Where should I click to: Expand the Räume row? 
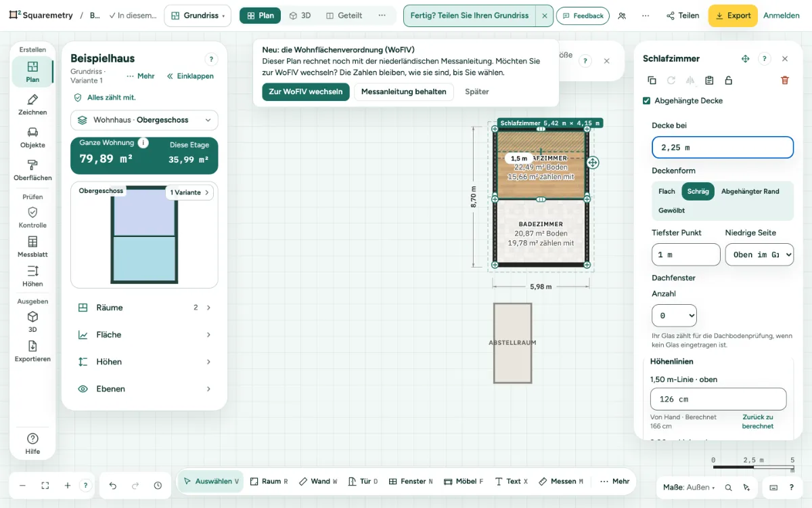point(144,308)
